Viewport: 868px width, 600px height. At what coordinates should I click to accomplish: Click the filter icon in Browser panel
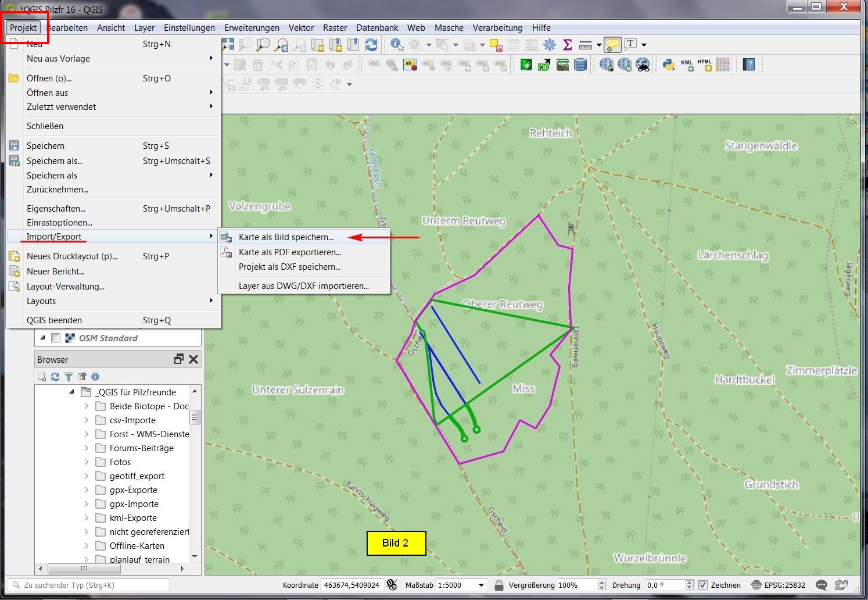coord(69,377)
